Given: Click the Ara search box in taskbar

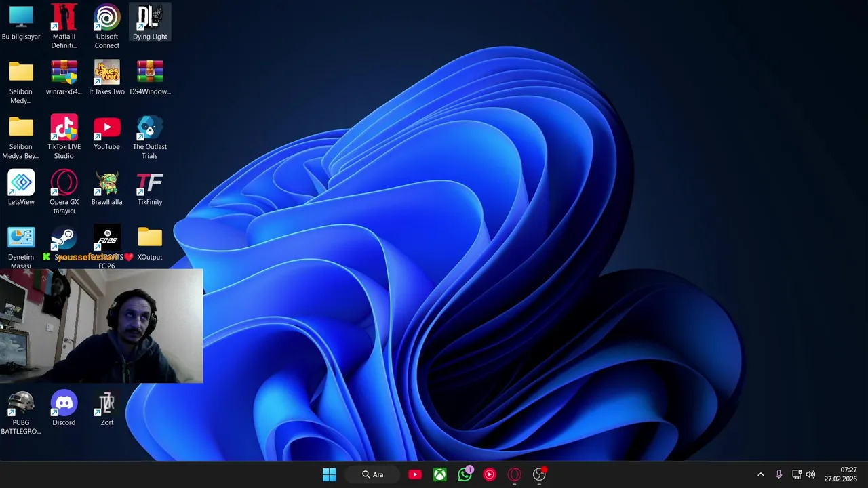Looking at the screenshot, I should coord(373,474).
